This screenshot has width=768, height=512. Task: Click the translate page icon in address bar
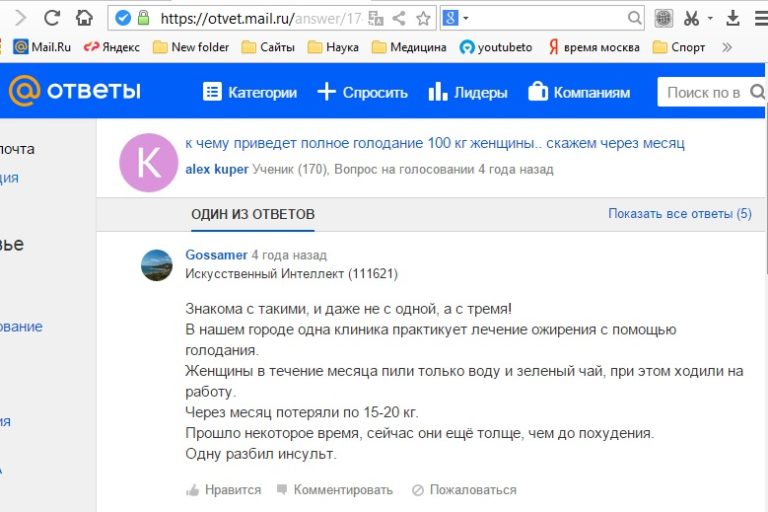[x=376, y=19]
